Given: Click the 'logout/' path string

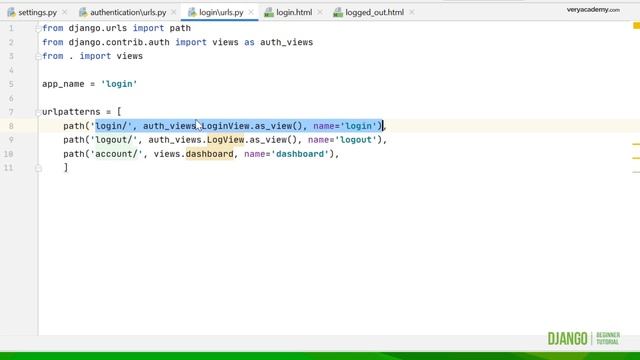Looking at the screenshot, I should [113, 140].
